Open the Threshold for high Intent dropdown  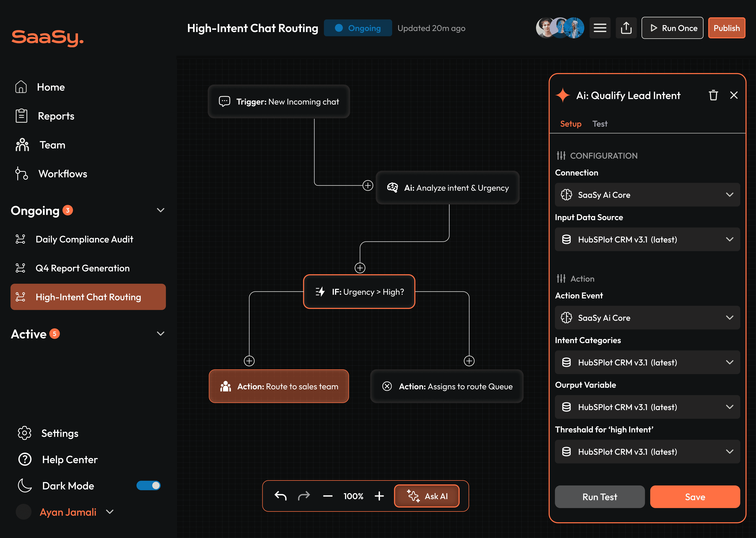(647, 452)
